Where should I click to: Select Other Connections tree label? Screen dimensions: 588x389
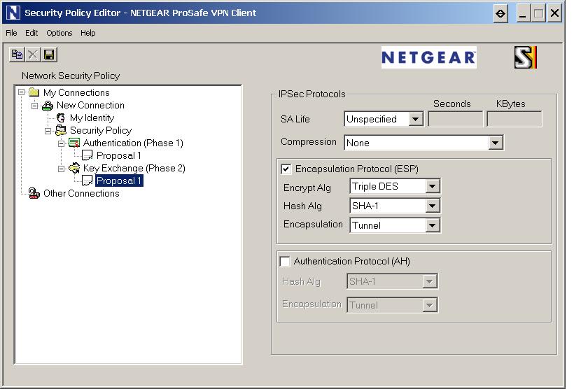point(81,193)
